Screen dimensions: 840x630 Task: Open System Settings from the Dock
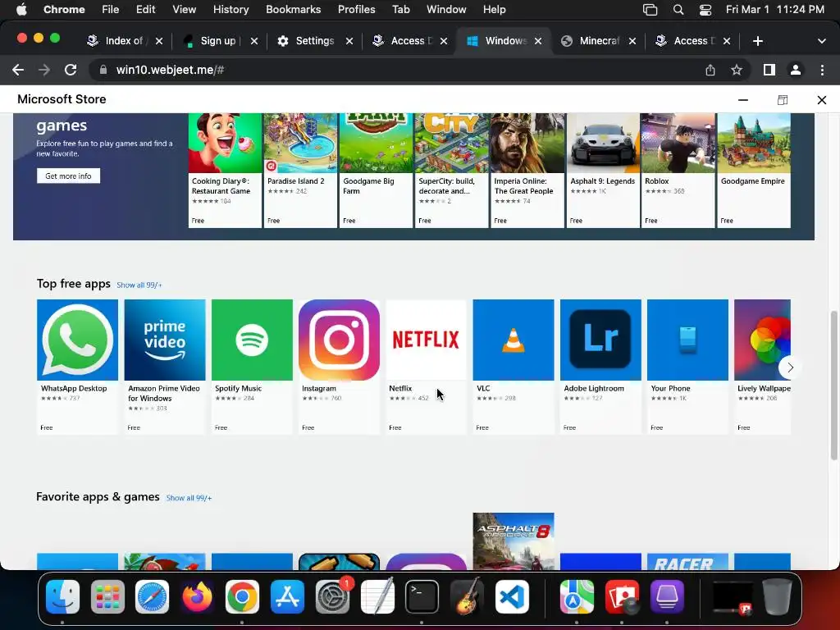pyautogui.click(x=332, y=596)
